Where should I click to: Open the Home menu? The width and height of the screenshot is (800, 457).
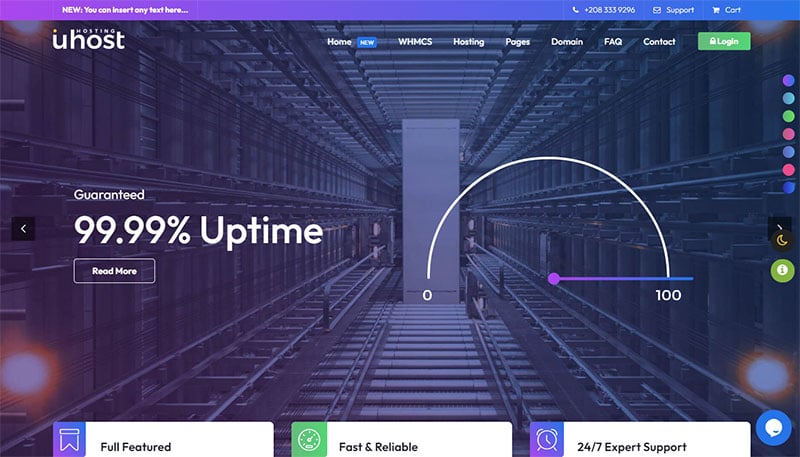coord(339,42)
